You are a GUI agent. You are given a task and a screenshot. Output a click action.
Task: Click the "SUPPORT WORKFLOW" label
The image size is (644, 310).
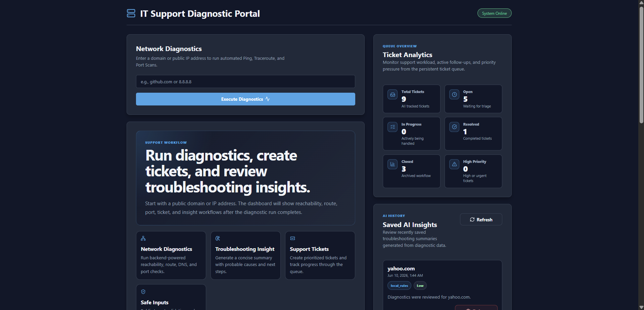[x=166, y=143]
